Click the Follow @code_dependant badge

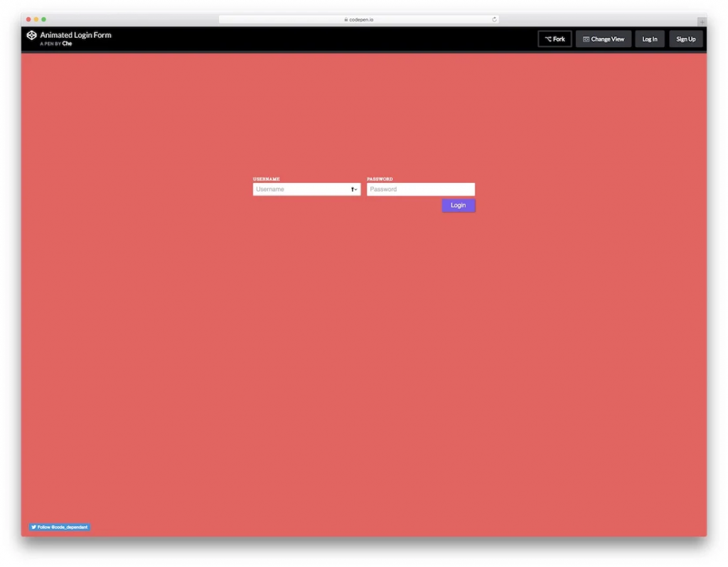(x=59, y=527)
